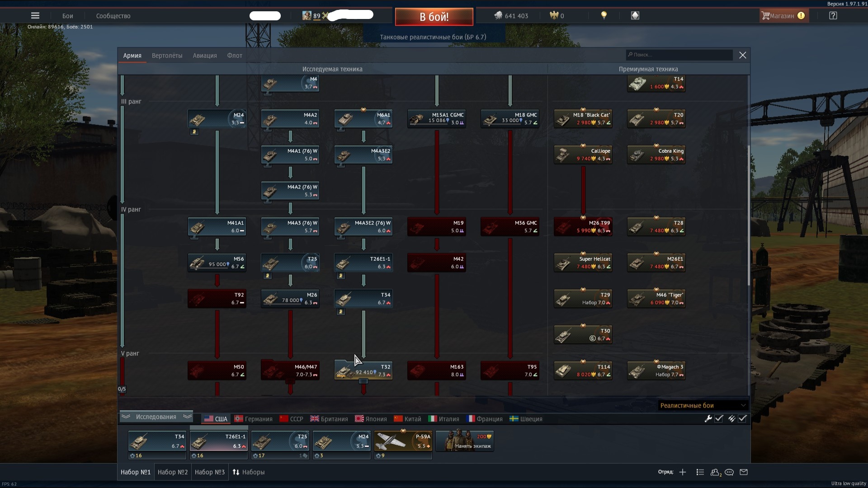868x488 pixels.
Task: Select the premium T29 tank
Action: pos(583,299)
